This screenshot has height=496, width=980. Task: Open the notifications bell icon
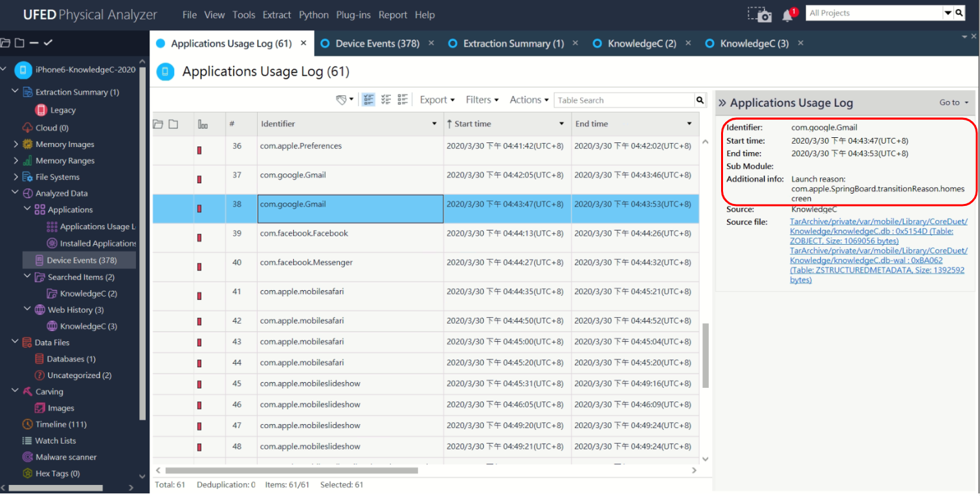(x=788, y=15)
